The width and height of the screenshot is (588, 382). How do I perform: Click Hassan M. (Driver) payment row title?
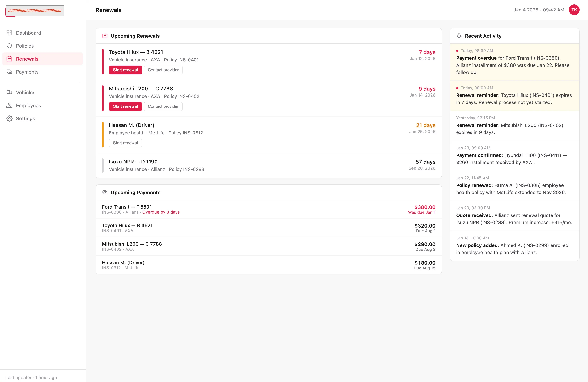(123, 263)
